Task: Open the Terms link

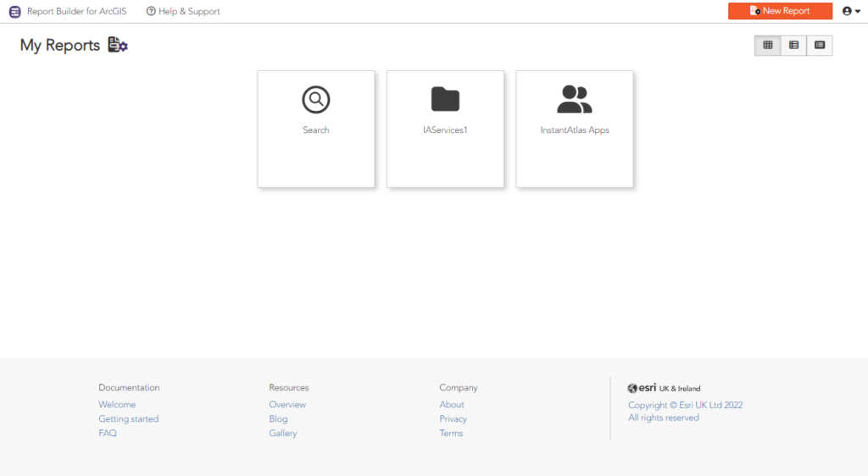Action: pyautogui.click(x=451, y=434)
